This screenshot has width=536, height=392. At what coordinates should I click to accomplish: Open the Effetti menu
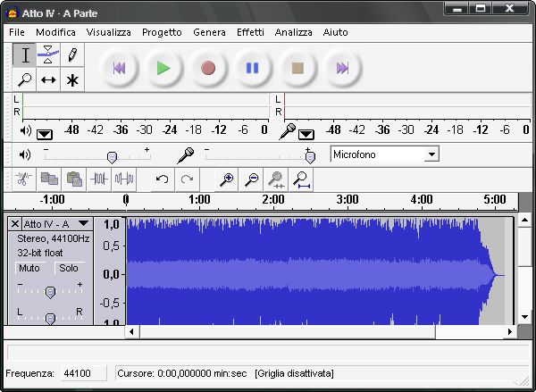(x=250, y=32)
